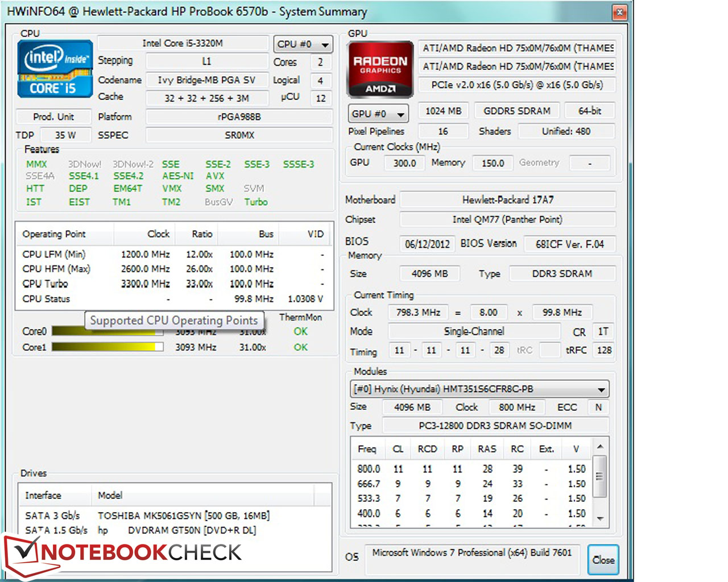Viewport: 728px width, 582px height.
Task: Select the CPU Turbo row
Action: [174, 284]
